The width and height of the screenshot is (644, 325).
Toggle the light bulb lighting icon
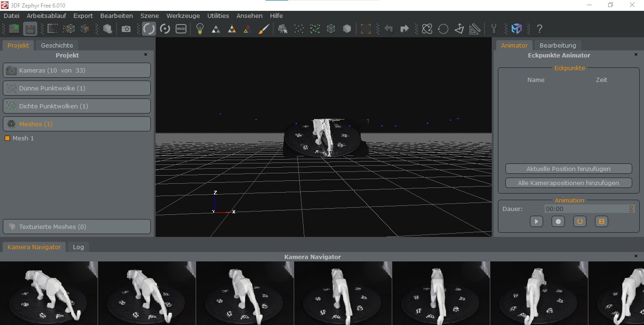[200, 29]
